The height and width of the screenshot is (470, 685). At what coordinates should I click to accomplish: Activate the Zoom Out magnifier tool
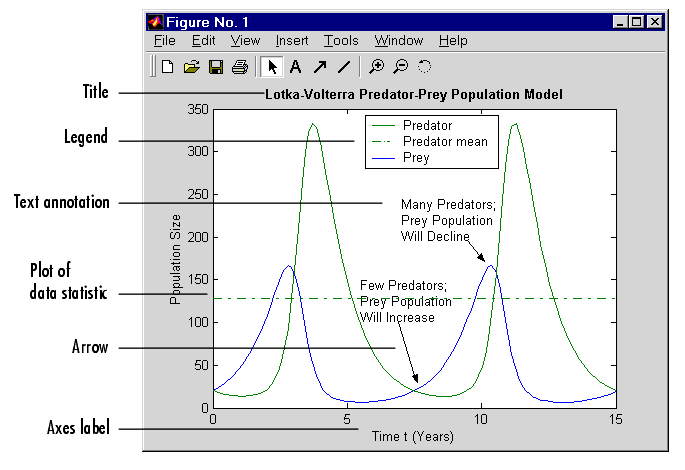click(x=400, y=67)
